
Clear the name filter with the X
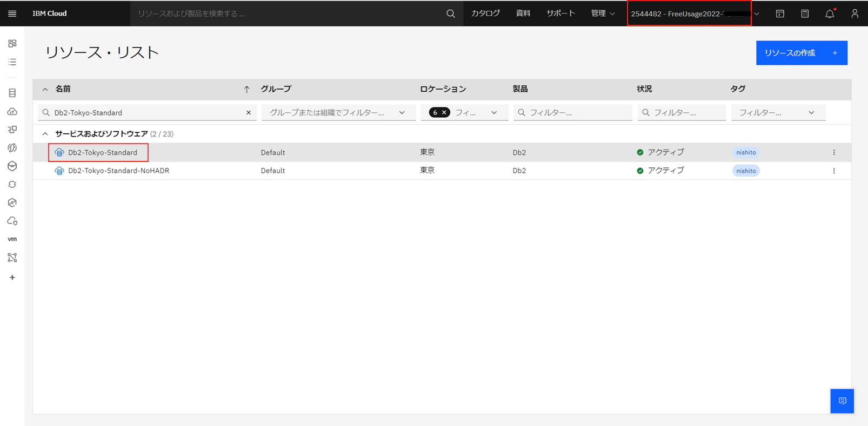tap(249, 113)
